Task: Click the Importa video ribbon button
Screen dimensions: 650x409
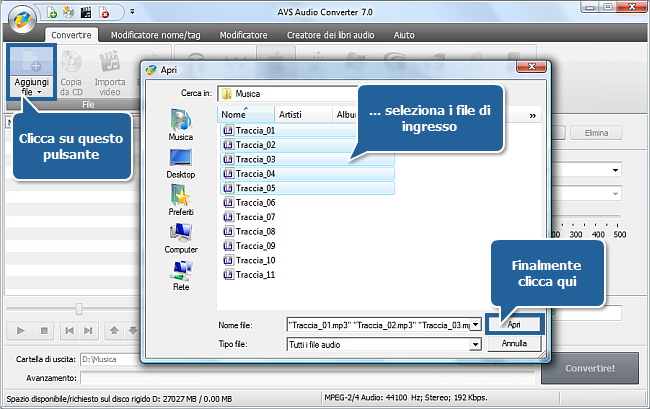Action: pyautogui.click(x=109, y=73)
